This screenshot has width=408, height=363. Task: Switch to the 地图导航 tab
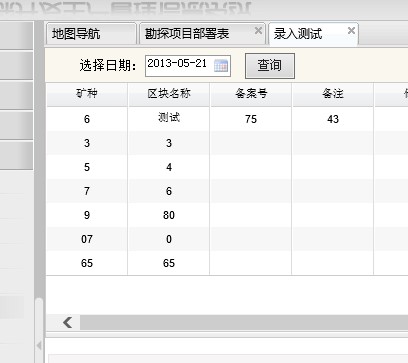(91, 33)
